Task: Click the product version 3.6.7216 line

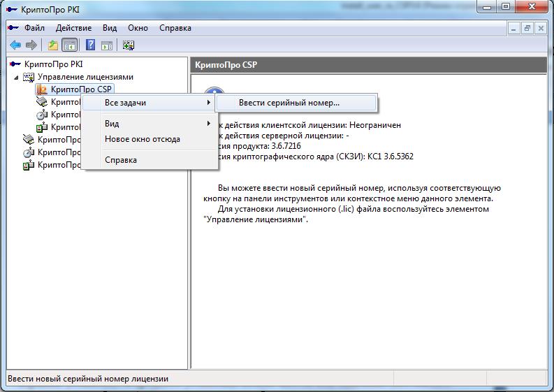Action: coord(259,146)
